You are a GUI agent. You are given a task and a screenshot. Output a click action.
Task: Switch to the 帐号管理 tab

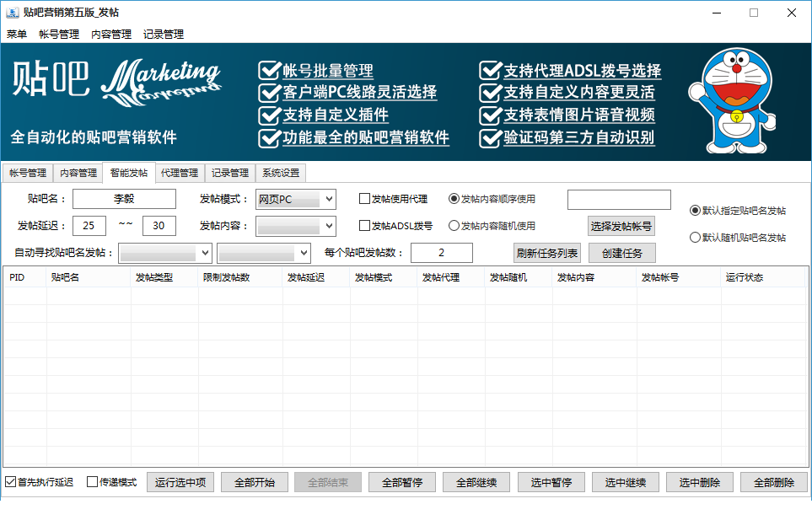click(x=28, y=173)
